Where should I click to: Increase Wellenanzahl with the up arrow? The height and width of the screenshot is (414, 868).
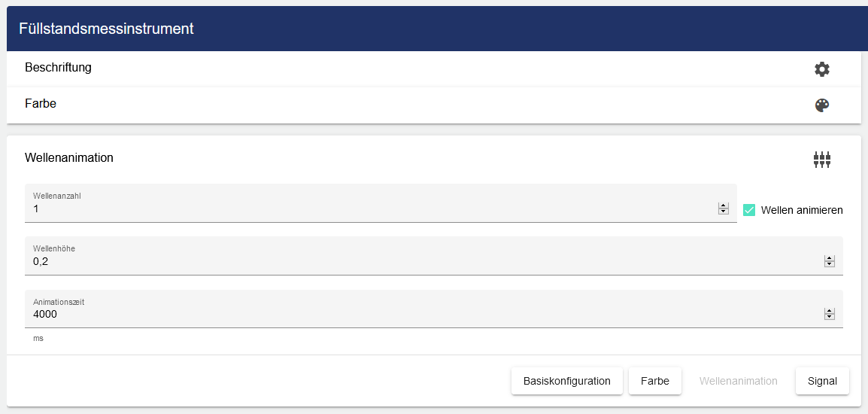724,205
